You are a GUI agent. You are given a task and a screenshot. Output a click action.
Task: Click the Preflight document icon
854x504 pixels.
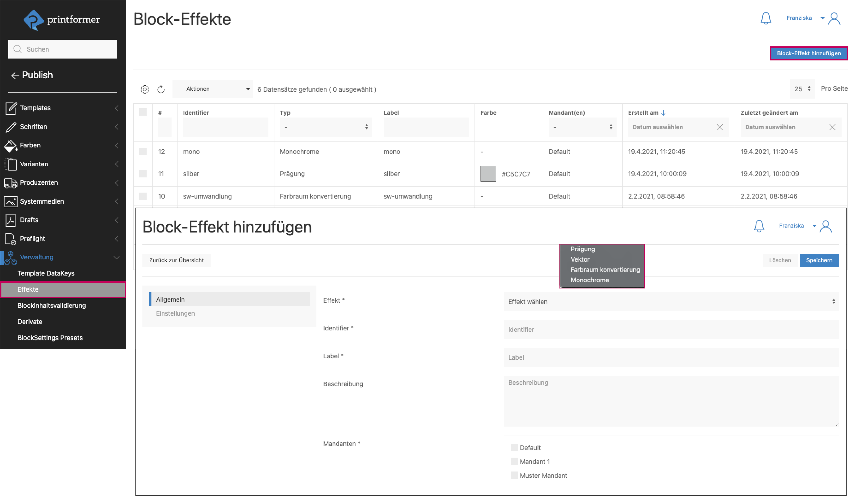click(x=11, y=239)
